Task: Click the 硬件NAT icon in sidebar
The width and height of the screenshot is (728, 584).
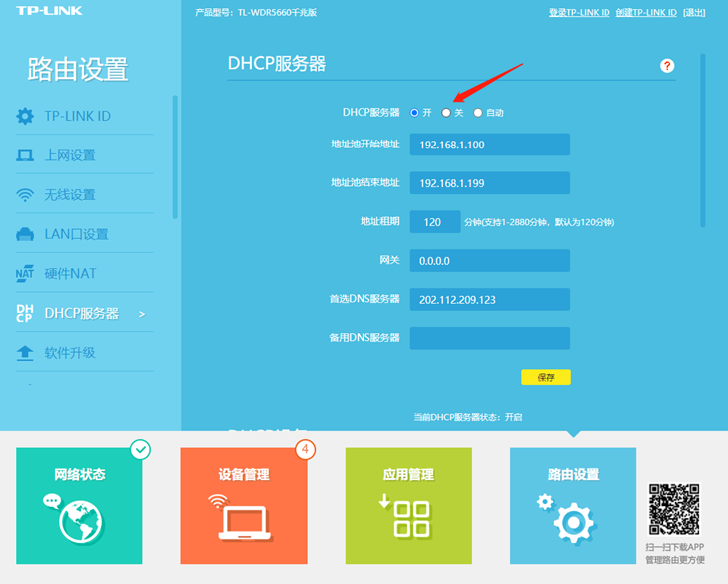Action: click(25, 274)
